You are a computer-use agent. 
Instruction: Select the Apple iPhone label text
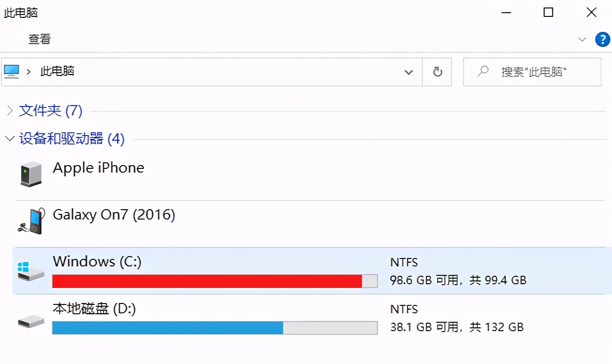[99, 167]
